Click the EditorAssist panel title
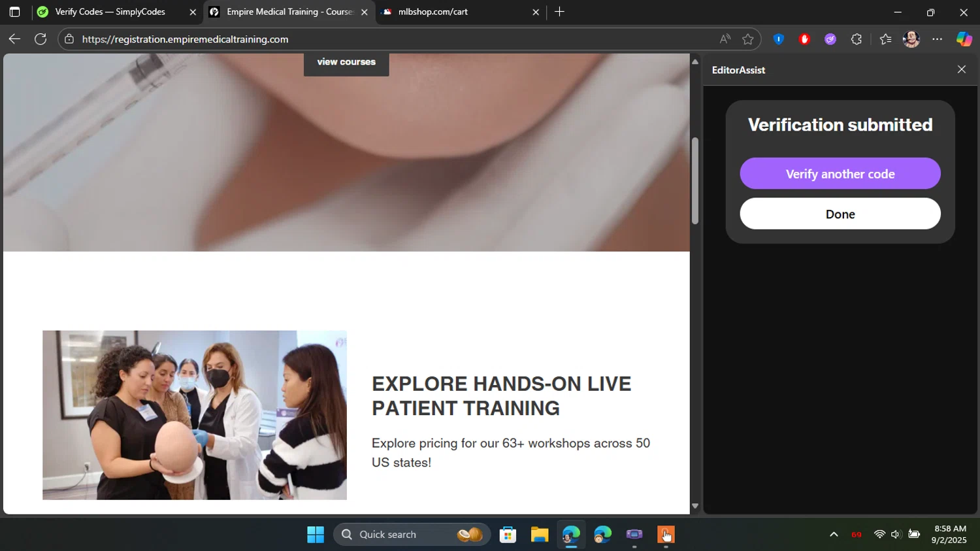Screen dimensions: 980x551 738,70
